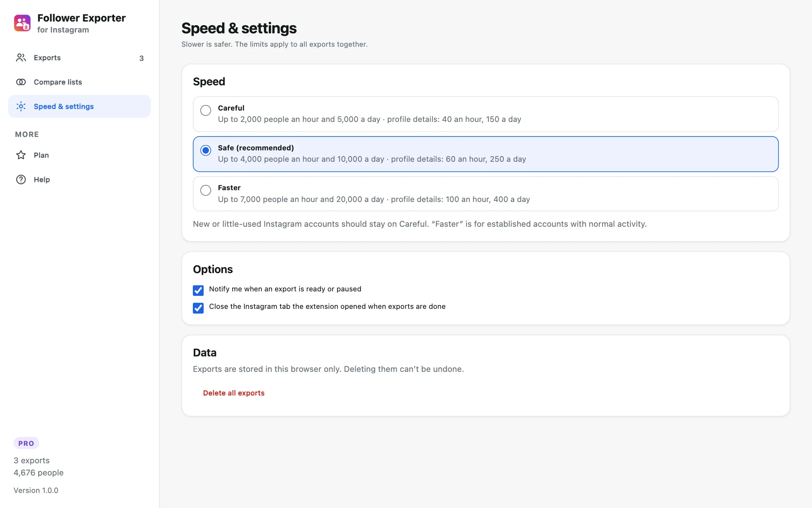Open the Exports menu item
Image resolution: width=812 pixels, height=508 pixels.
tap(80, 58)
